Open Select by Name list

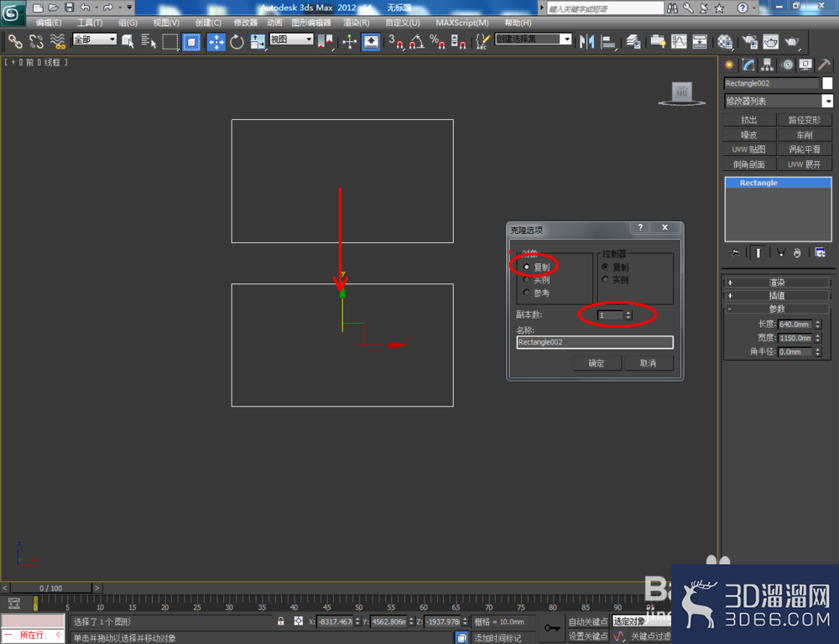tap(149, 41)
